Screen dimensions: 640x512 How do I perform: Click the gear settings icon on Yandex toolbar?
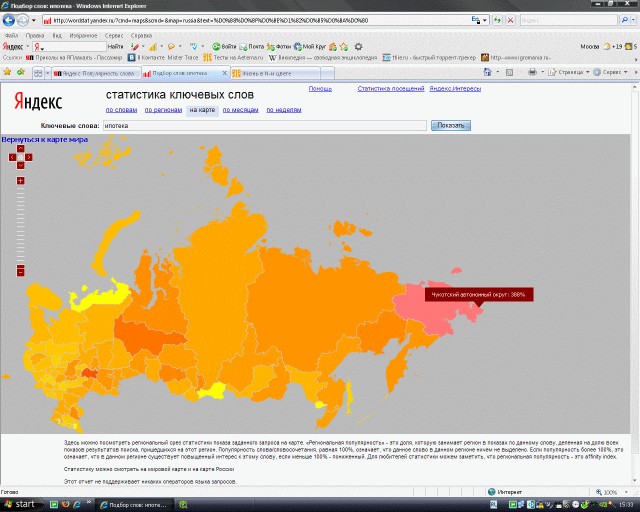[x=358, y=47]
